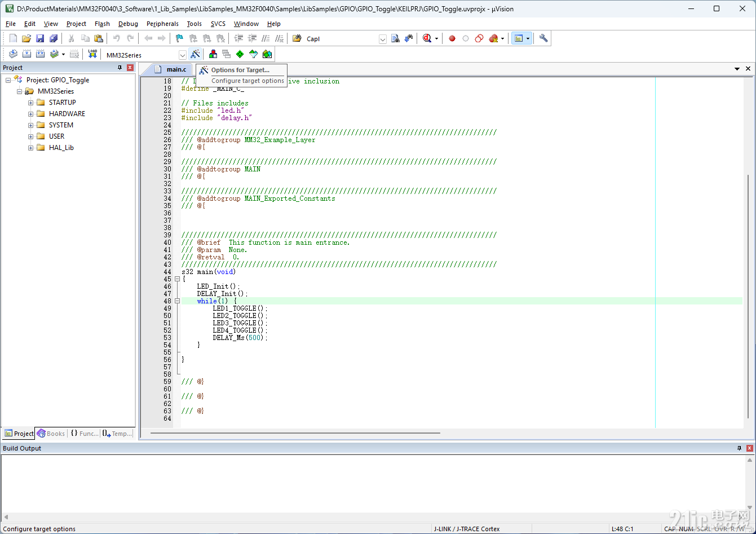The width and height of the screenshot is (756, 534).
Task: Switch to the Books tab
Action: (51, 434)
